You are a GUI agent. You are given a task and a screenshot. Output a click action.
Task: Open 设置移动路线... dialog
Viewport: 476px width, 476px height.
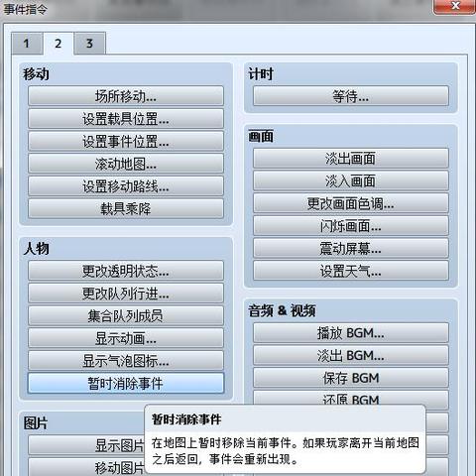[126, 185]
